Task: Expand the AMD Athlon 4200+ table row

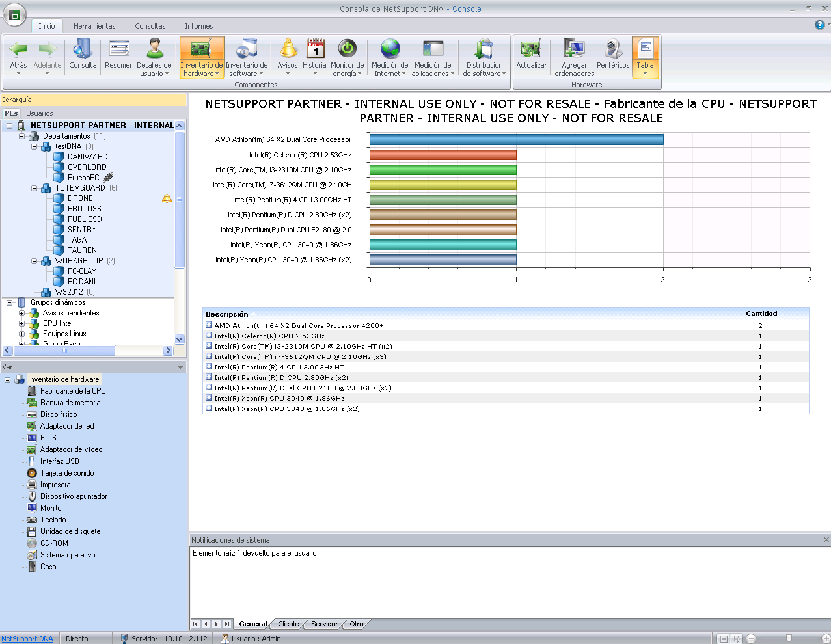Action: point(209,325)
